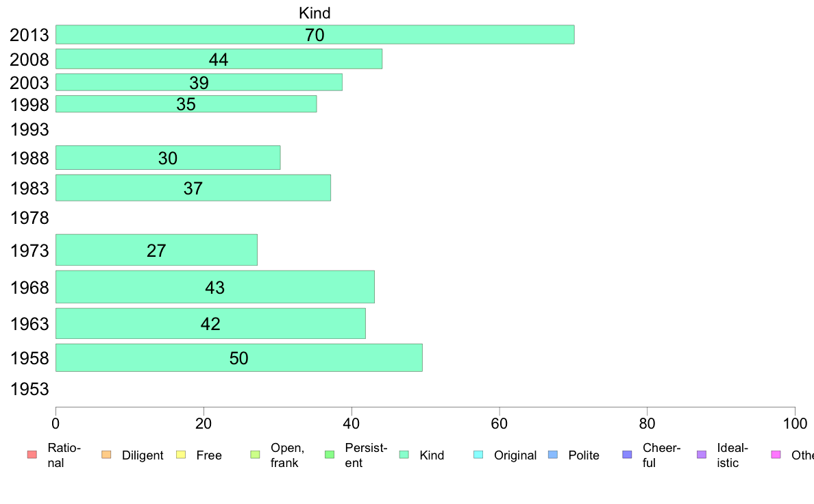Click the 1953 year axis label

(x=29, y=389)
